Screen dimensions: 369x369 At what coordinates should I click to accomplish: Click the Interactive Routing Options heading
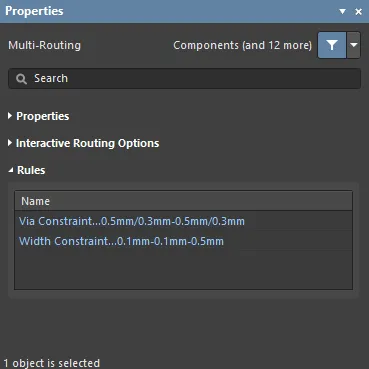point(88,143)
